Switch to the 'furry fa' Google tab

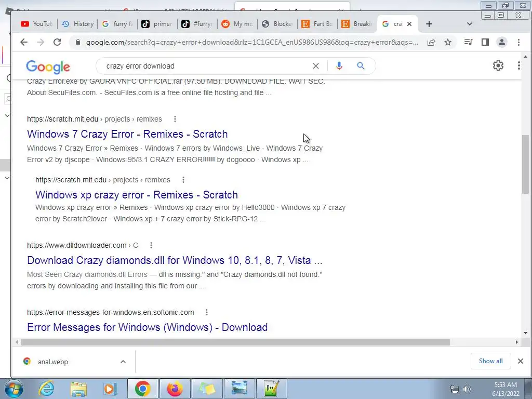[118, 24]
